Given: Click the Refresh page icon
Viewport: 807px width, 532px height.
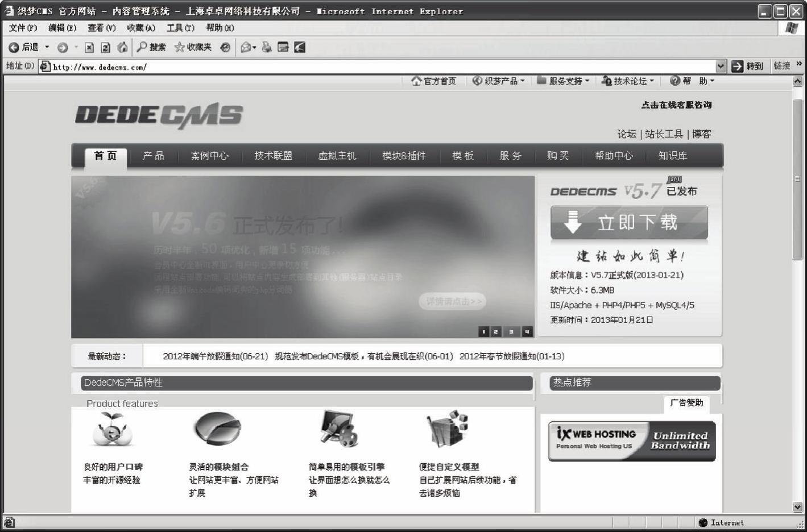Looking at the screenshot, I should [106, 48].
